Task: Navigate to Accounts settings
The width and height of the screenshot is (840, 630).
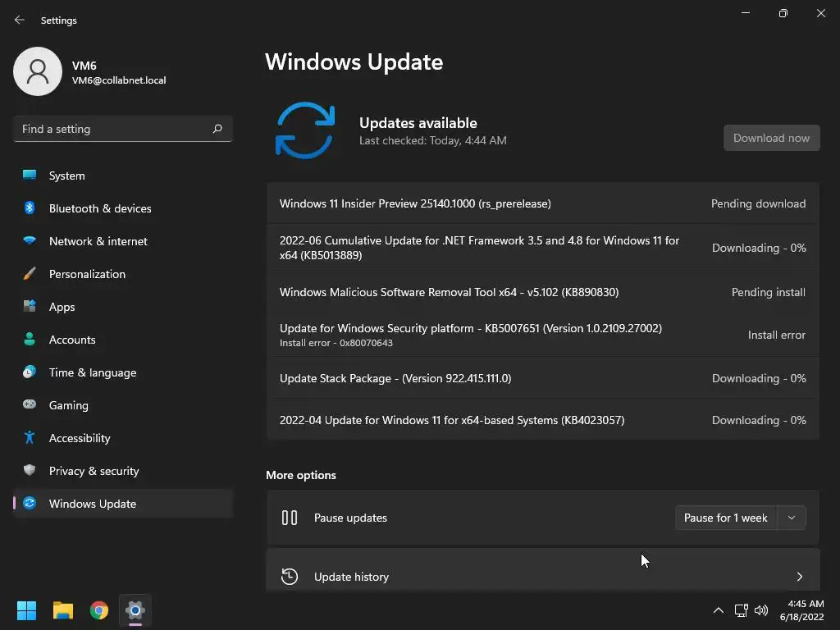Action: click(123, 339)
